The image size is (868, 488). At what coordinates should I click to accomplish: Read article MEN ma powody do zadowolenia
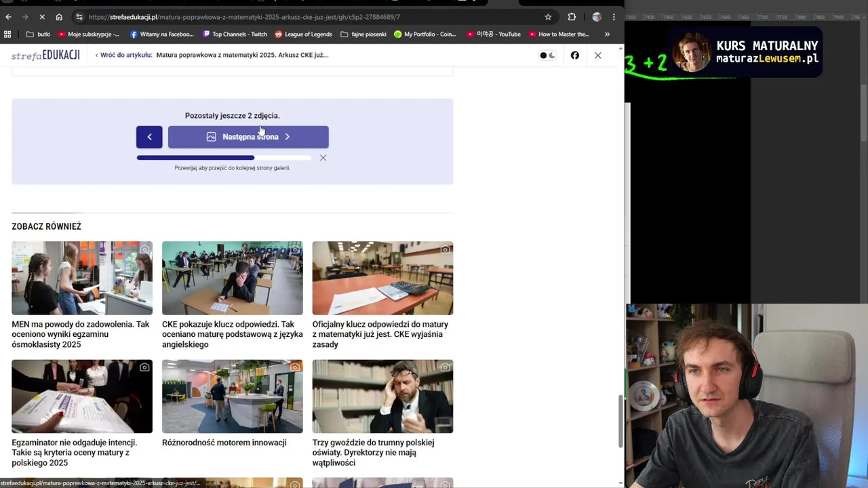point(81,334)
